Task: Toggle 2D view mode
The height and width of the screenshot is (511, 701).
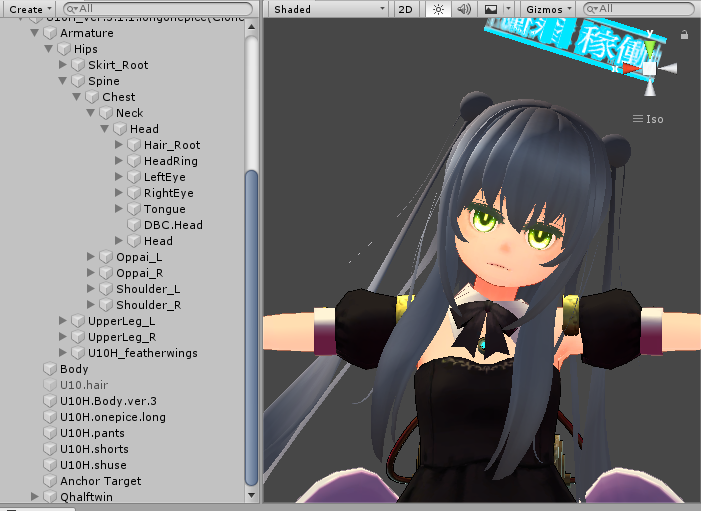Action: click(x=405, y=9)
